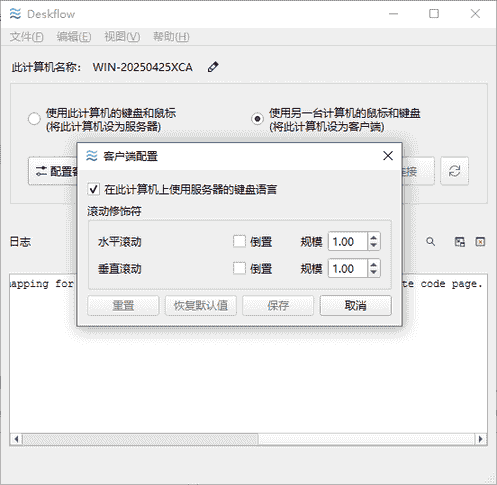Image resolution: width=497 pixels, height=485 pixels.
Task: Click the log horizontal scrollbar thumb
Action: click(141, 439)
